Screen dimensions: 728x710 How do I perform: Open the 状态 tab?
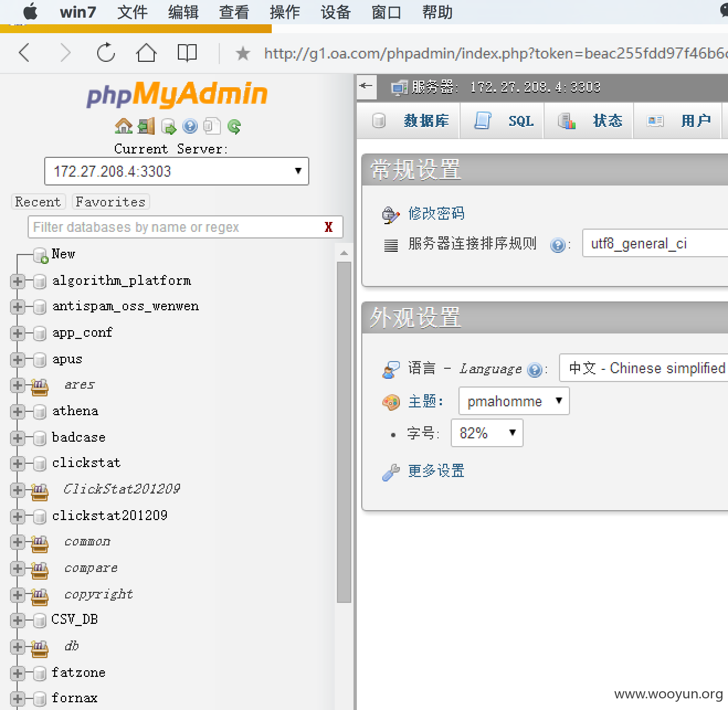(x=589, y=120)
